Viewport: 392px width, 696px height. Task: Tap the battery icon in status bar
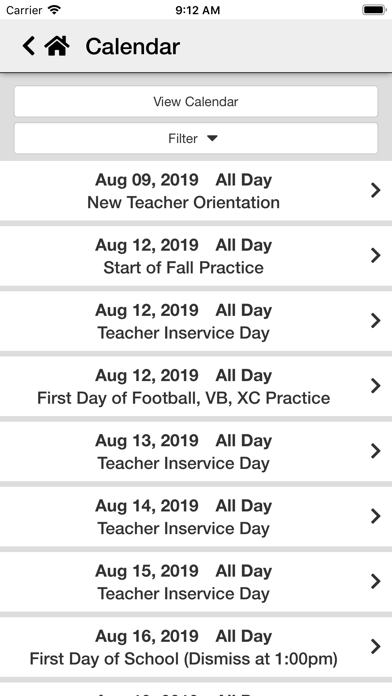point(374,10)
